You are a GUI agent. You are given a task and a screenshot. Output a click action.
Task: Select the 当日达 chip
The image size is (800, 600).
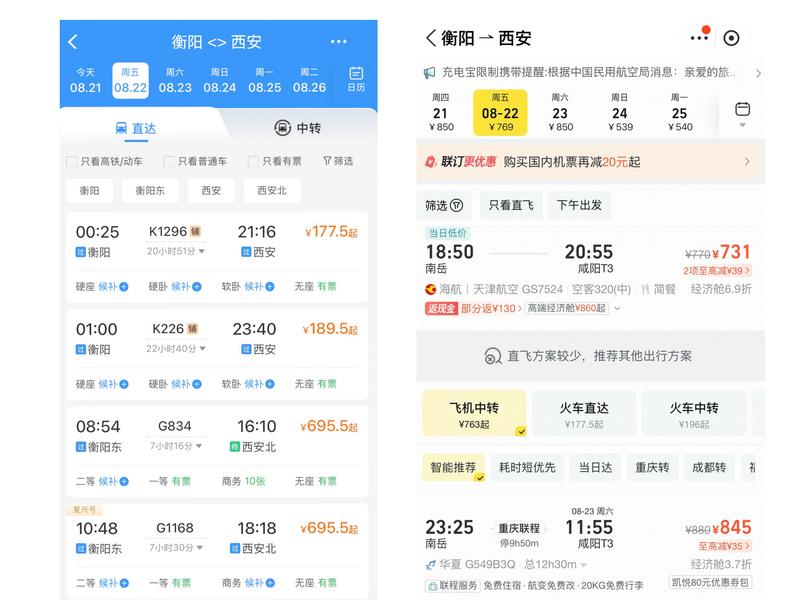pos(595,467)
